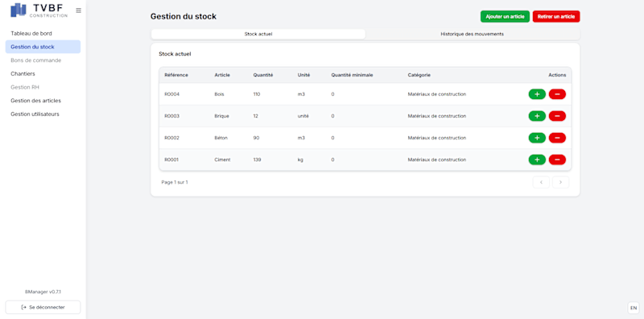This screenshot has height=319, width=644.
Task: Click the minus icon for Bois row
Action: tap(557, 94)
